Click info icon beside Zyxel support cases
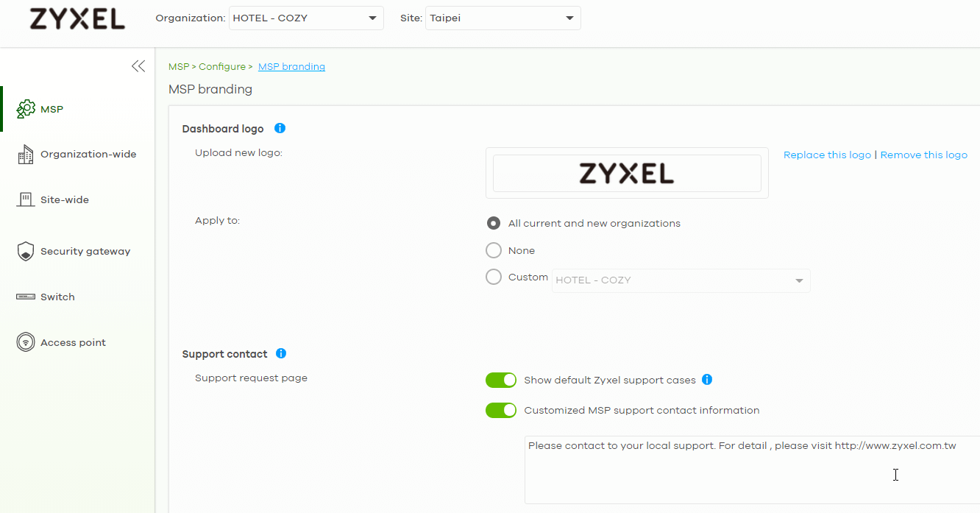This screenshot has width=980, height=513. [707, 380]
